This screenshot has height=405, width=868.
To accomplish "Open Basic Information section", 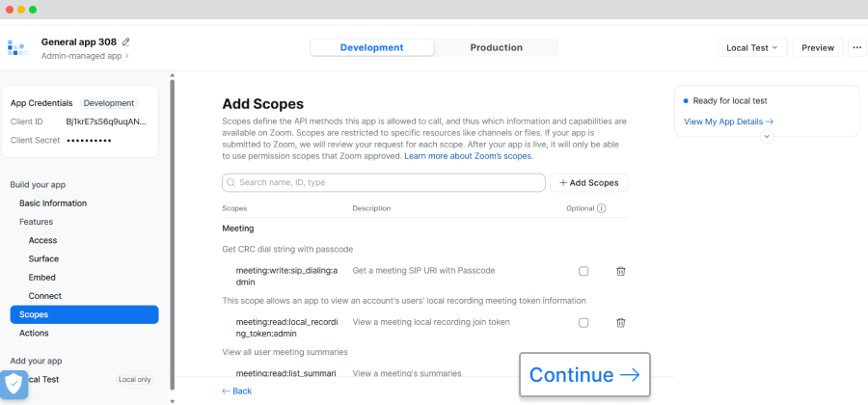I will click(53, 203).
